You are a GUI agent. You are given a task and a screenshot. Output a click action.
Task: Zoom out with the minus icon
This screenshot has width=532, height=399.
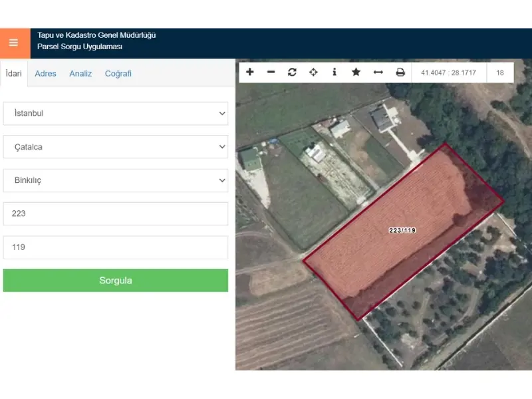(x=271, y=72)
